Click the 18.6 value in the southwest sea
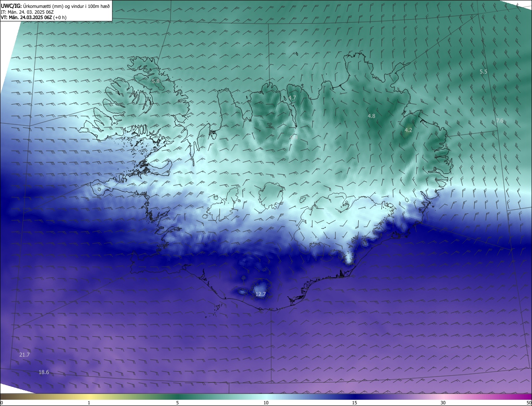Viewport: 532px width, 406px height. (44, 372)
